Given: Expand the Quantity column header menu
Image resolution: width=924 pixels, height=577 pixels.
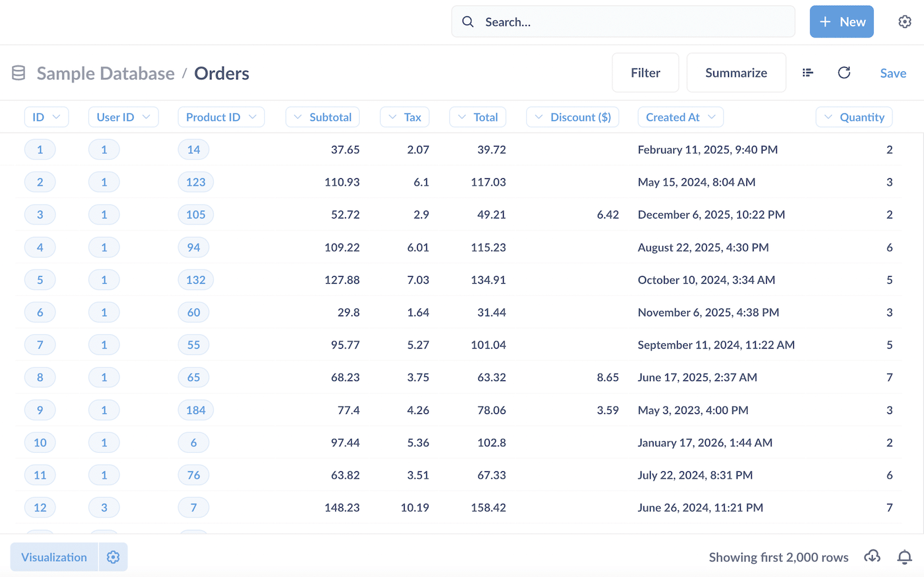Looking at the screenshot, I should click(854, 117).
